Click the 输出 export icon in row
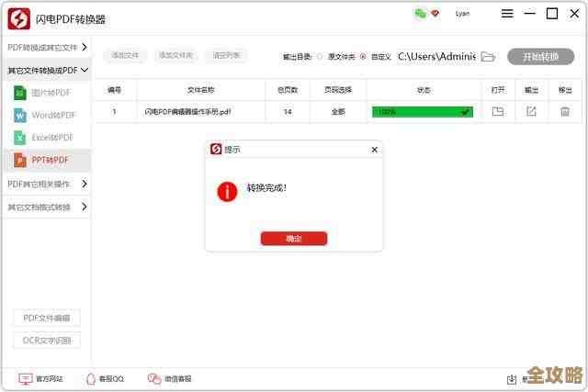The width and height of the screenshot is (588, 392). coord(531,111)
